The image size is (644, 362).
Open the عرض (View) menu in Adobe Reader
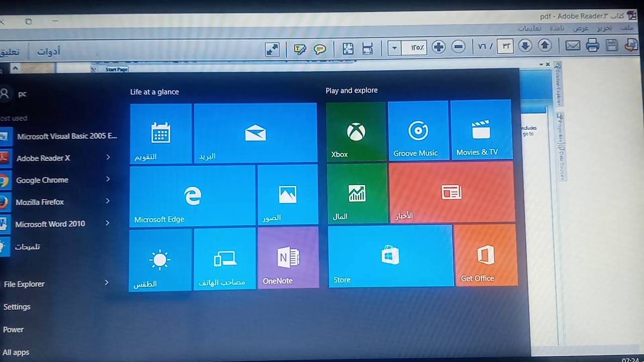(x=581, y=28)
